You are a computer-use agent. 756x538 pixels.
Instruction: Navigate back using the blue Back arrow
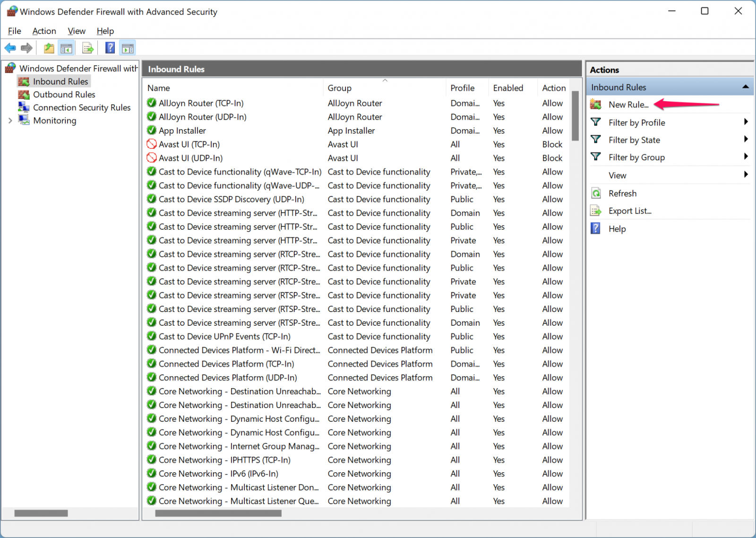[10, 48]
